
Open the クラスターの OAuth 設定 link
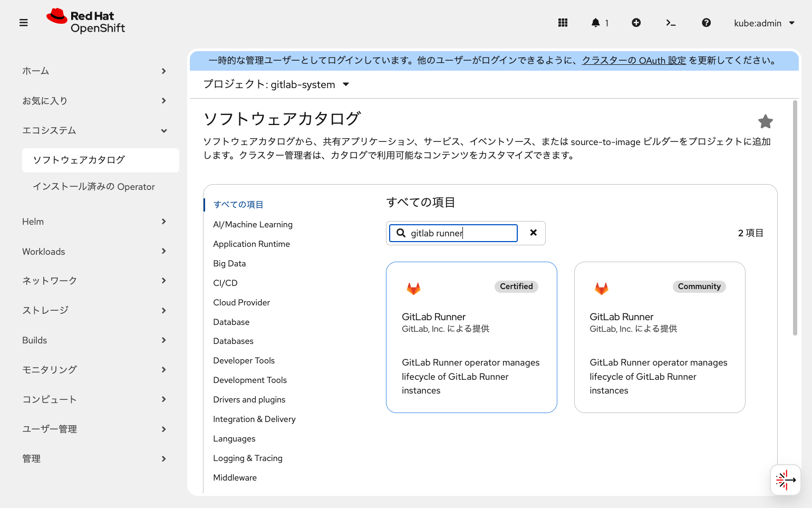pyautogui.click(x=634, y=60)
